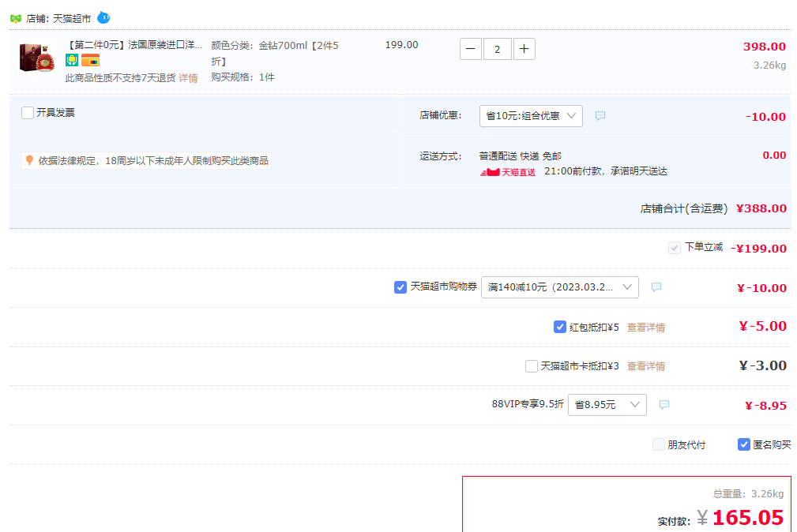
Task: Click the 199.00 unit price
Action: point(401,45)
